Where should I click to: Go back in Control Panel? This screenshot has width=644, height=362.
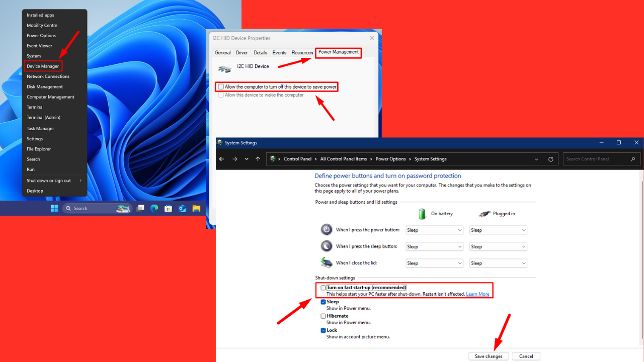pyautogui.click(x=222, y=159)
